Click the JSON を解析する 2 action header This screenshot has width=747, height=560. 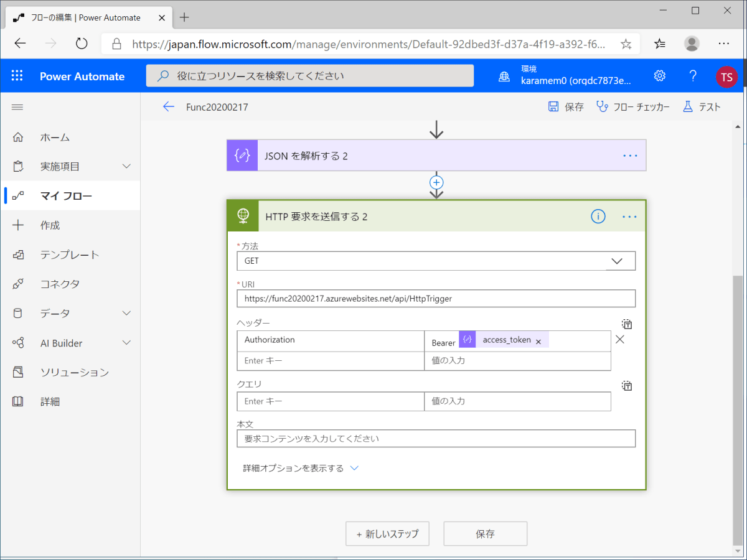point(436,156)
